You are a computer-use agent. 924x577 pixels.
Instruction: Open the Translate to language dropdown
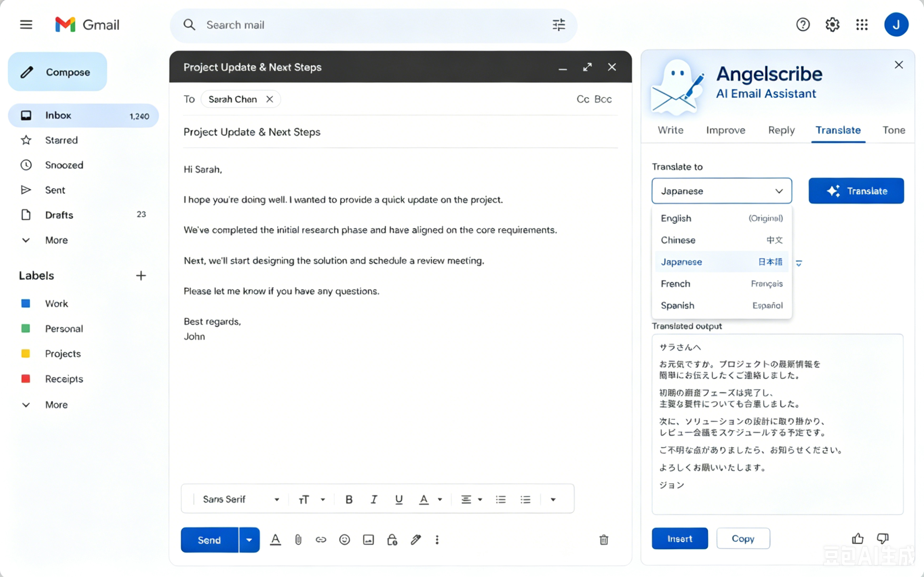pyautogui.click(x=721, y=191)
